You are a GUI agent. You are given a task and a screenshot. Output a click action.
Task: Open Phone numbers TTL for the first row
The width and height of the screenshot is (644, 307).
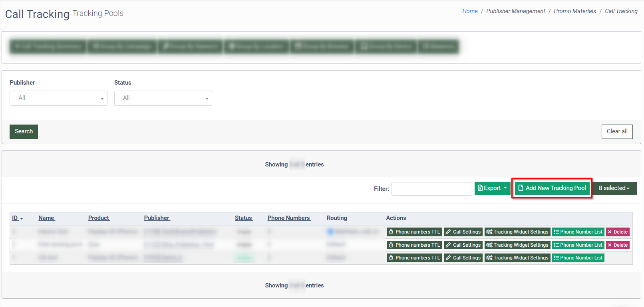click(414, 232)
